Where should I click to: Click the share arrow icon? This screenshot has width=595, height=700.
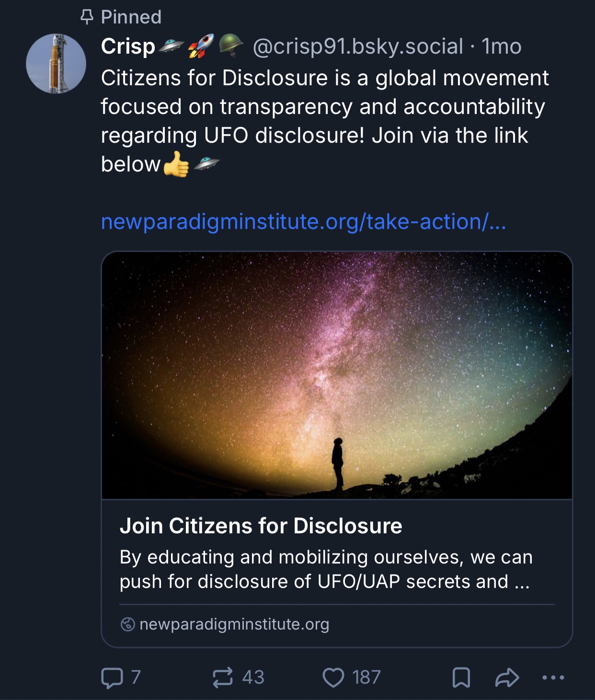[507, 677]
